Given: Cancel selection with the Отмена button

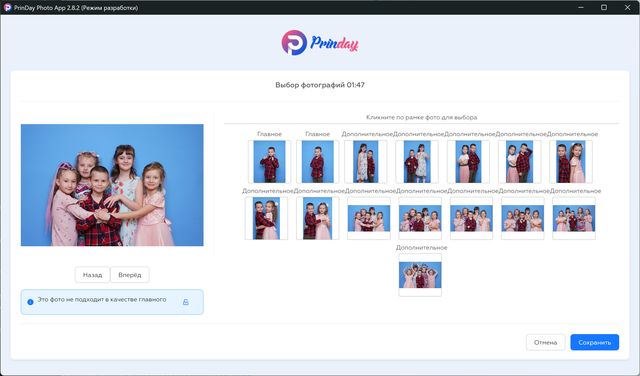Looking at the screenshot, I should pyautogui.click(x=545, y=343).
